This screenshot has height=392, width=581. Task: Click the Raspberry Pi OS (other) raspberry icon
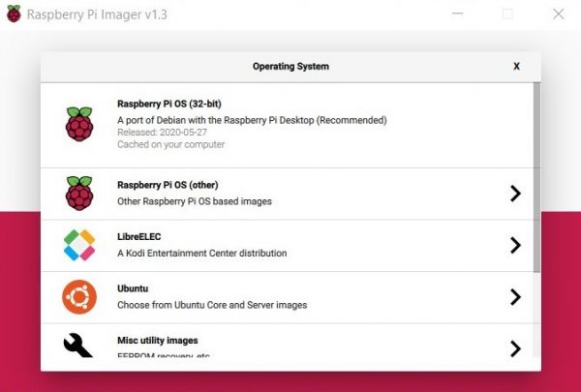coord(79,194)
